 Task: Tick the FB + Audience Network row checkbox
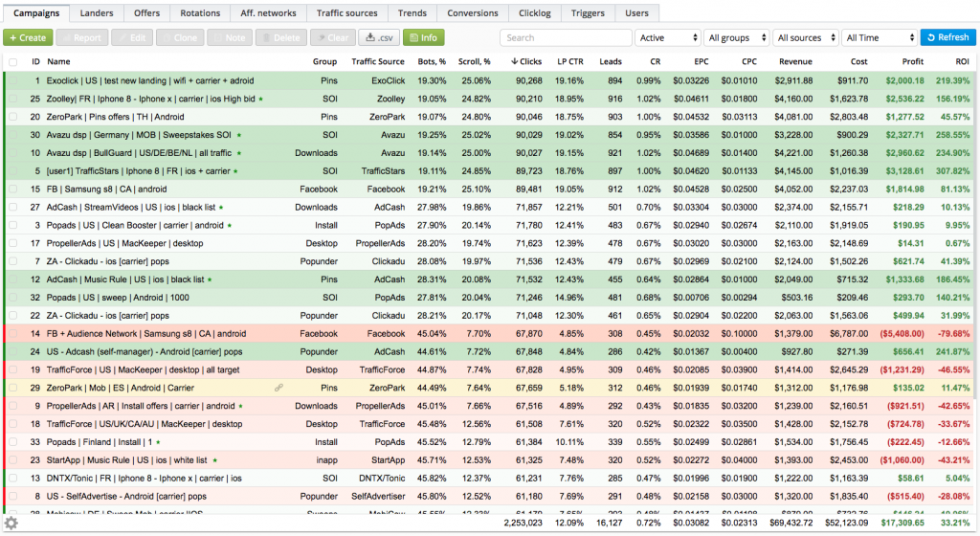click(13, 334)
